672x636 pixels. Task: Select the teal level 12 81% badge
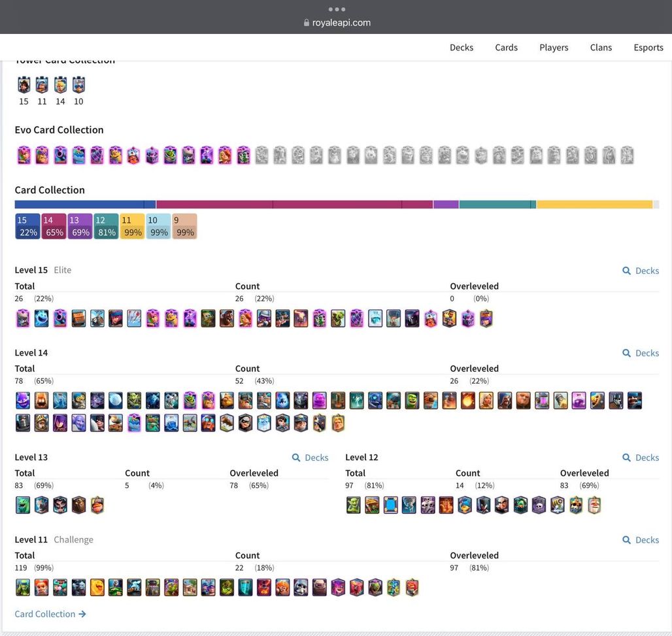click(107, 226)
